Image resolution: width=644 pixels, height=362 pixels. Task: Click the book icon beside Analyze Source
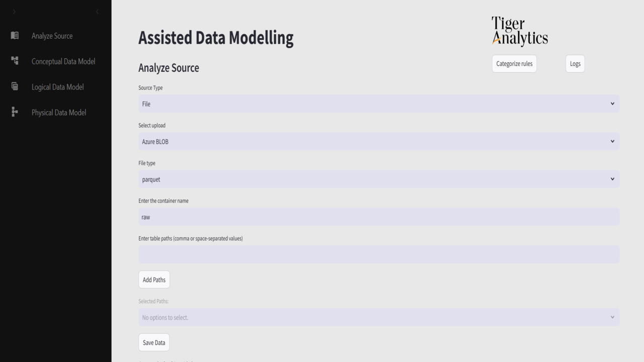pyautogui.click(x=15, y=36)
